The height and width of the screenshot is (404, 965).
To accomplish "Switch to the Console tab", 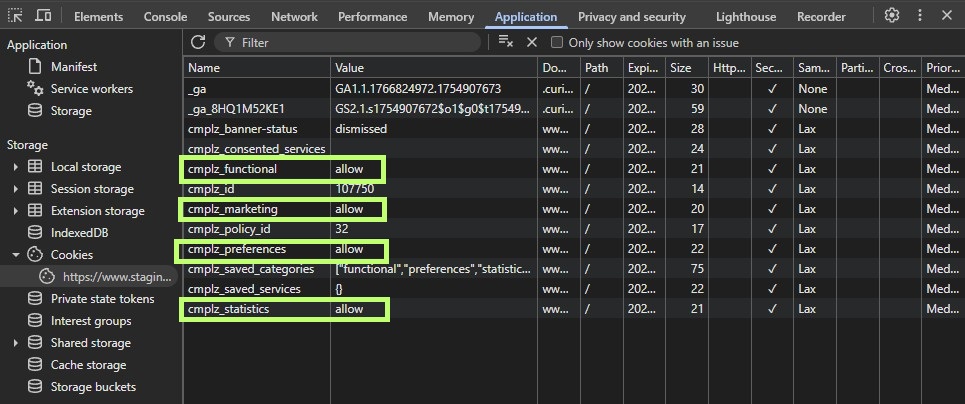I will [x=165, y=17].
